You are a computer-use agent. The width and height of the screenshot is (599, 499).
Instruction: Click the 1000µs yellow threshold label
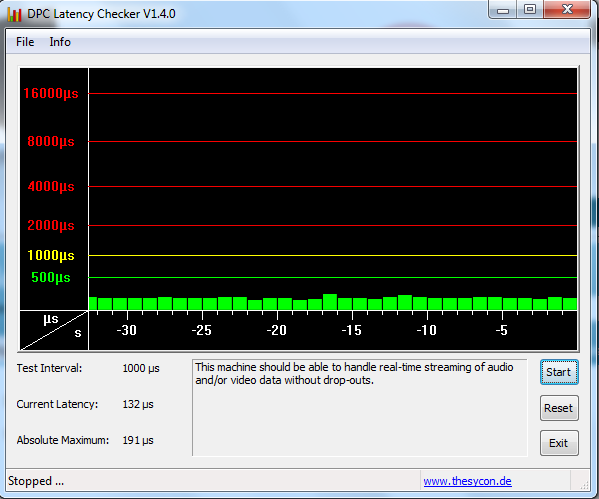click(x=51, y=255)
